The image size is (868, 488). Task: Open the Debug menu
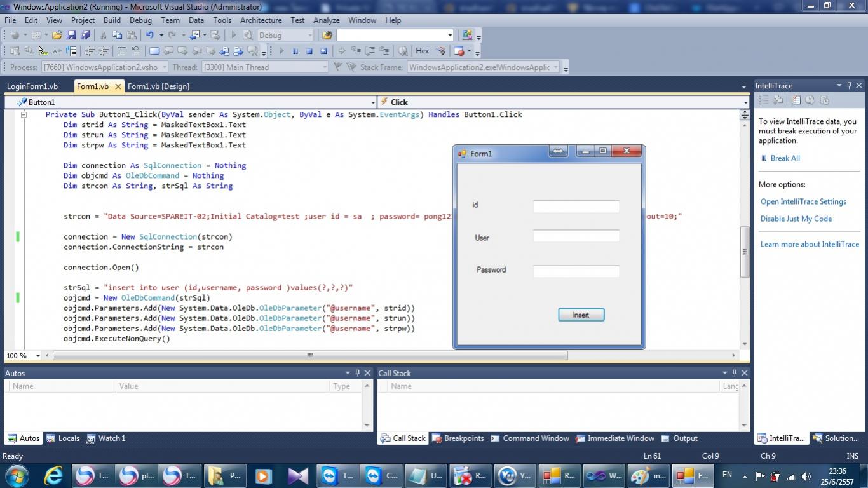click(140, 20)
